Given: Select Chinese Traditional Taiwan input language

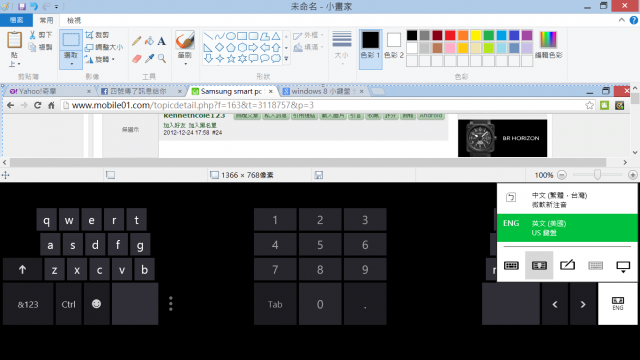Looking at the screenshot, I should pyautogui.click(x=567, y=200).
